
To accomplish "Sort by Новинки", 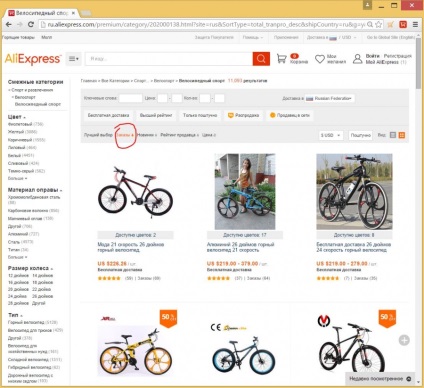I will (x=147, y=135).
